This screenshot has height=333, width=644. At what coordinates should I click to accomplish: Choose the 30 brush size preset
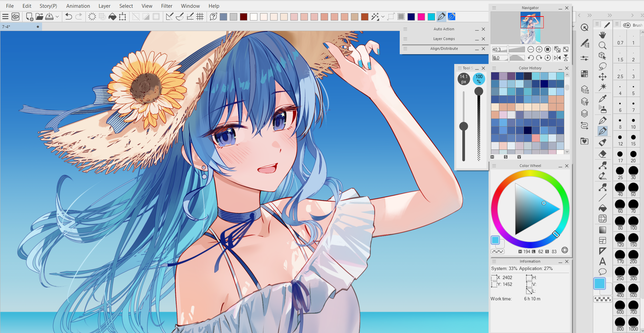point(633,171)
